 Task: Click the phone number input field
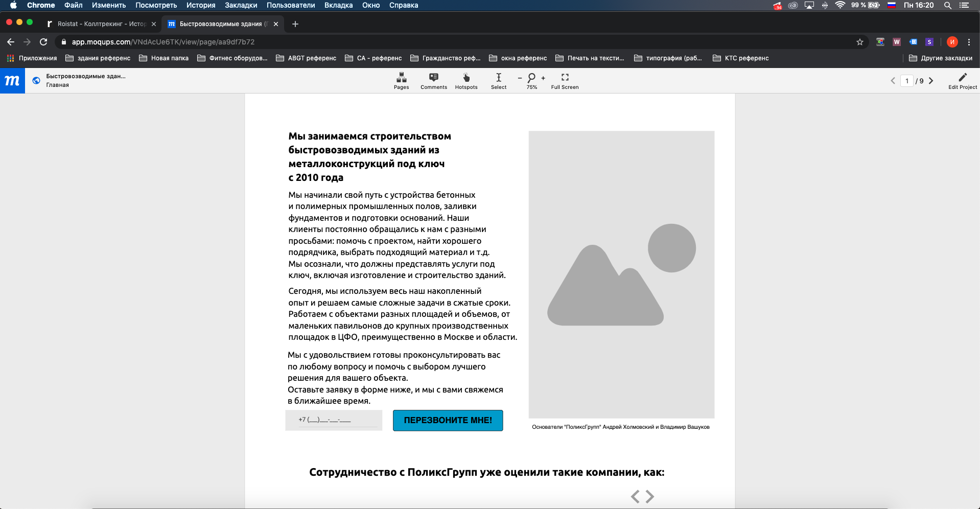(334, 420)
